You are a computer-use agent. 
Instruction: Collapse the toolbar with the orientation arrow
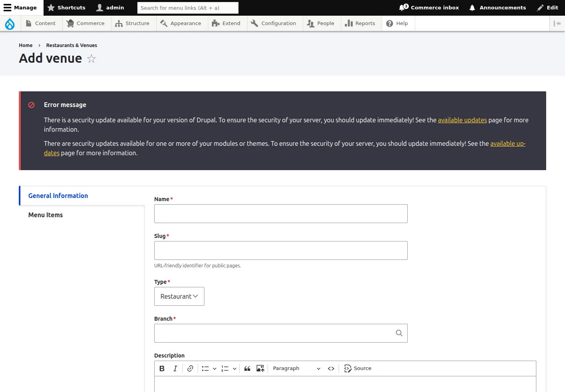click(x=557, y=24)
